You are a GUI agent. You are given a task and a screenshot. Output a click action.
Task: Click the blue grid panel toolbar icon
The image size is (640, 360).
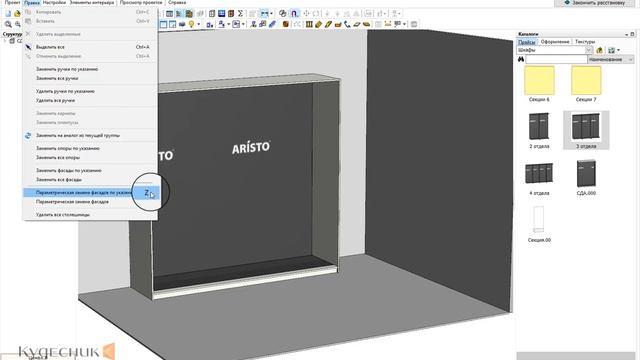[221, 13]
